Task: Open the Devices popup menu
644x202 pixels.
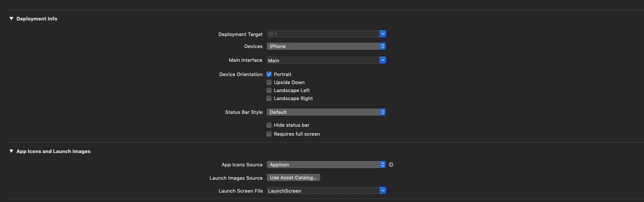Action: click(x=326, y=46)
